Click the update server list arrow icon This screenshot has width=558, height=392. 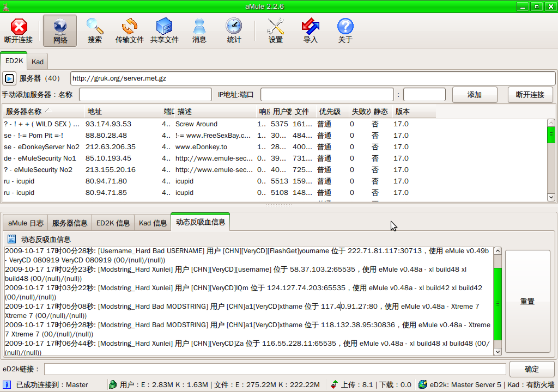click(x=9, y=78)
